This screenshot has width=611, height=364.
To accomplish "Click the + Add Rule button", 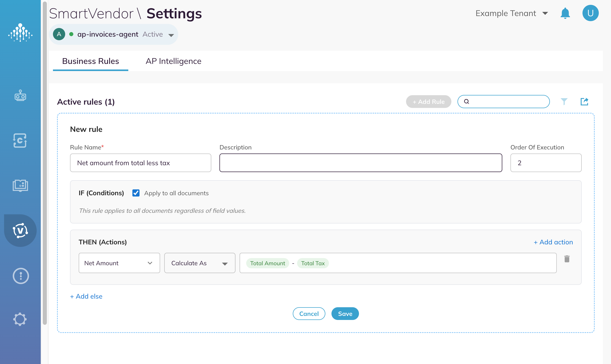I will [429, 102].
